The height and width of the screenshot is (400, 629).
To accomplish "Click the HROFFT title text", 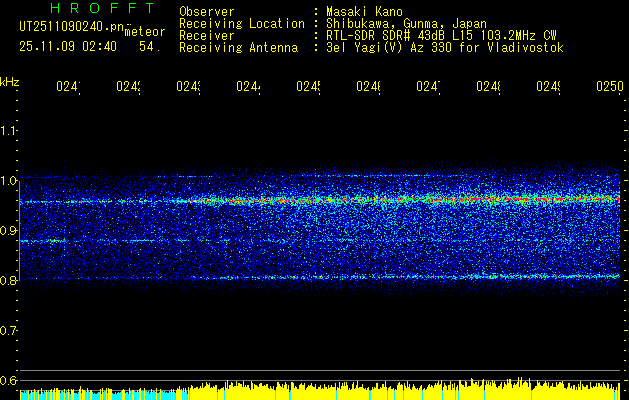I will [103, 8].
